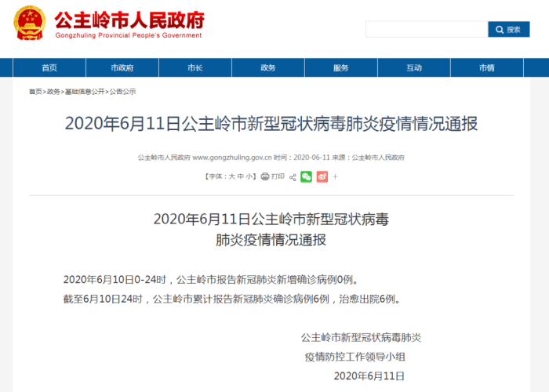Click the national emblem logo
The image size is (549, 392).
pyautogui.click(x=30, y=23)
